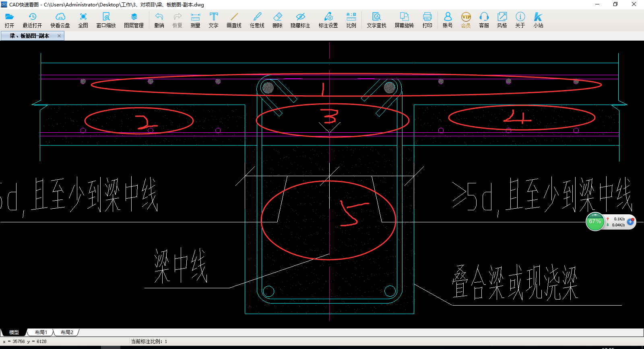Contact 客服 customer service
The image size is (644, 349).
(x=484, y=20)
